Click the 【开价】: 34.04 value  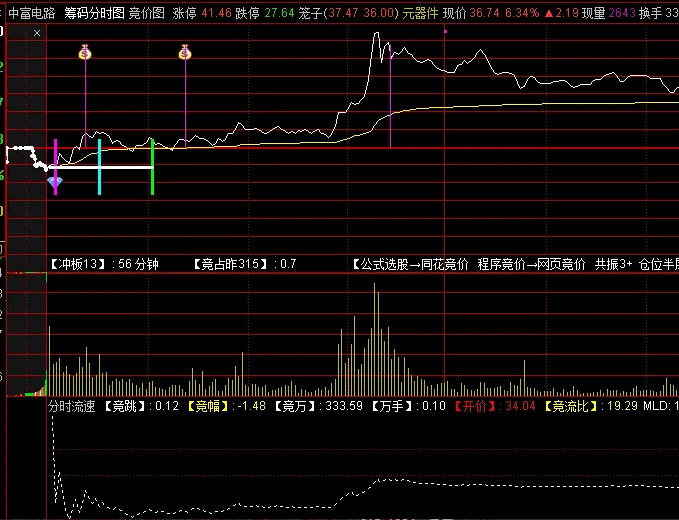495,406
